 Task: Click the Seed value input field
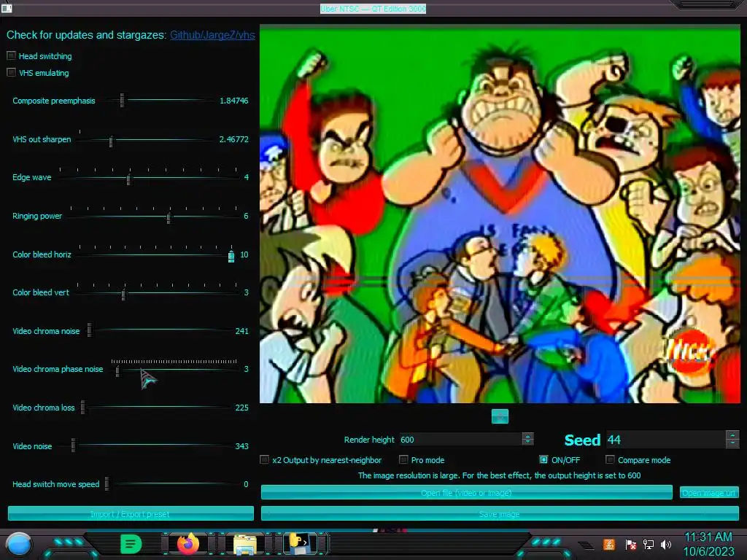pyautogui.click(x=666, y=440)
